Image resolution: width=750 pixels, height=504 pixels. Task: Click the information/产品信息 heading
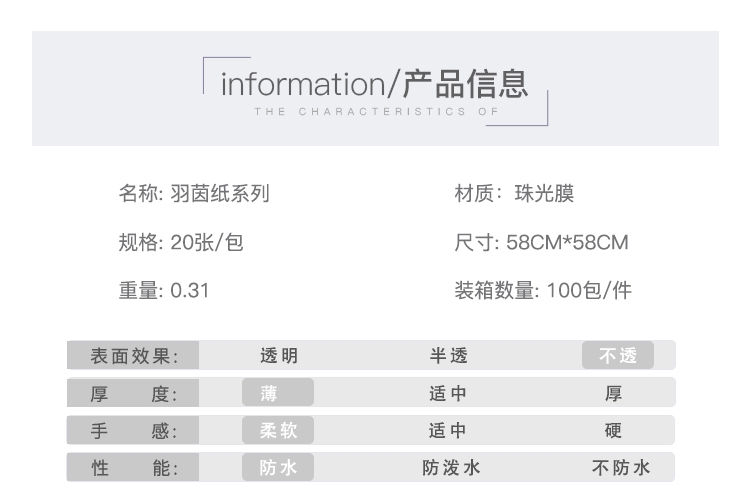[x=375, y=84]
